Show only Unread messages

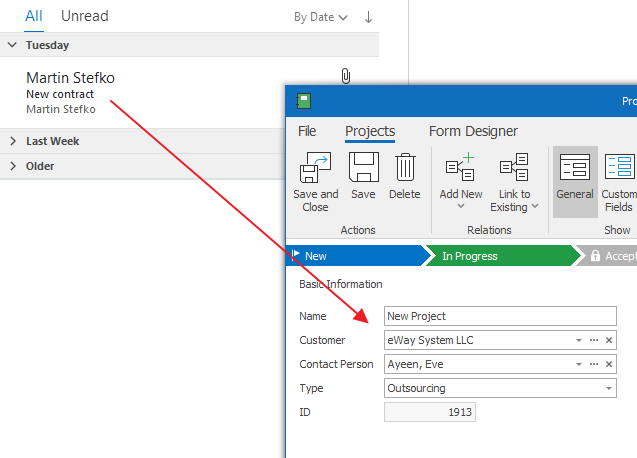coord(84,16)
